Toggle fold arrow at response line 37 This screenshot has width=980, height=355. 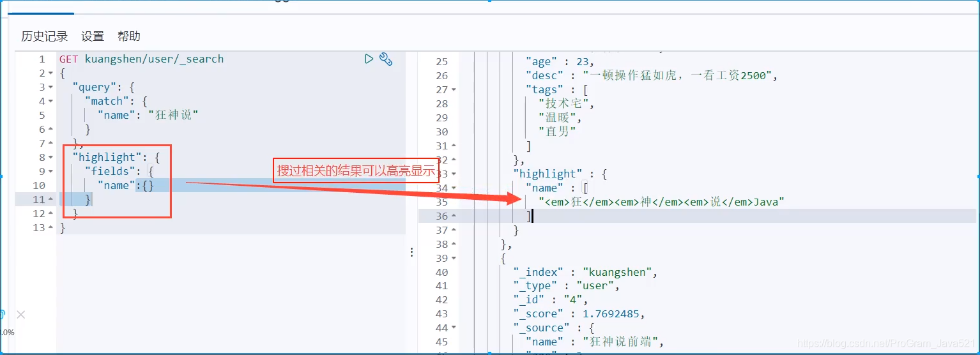coord(454,230)
